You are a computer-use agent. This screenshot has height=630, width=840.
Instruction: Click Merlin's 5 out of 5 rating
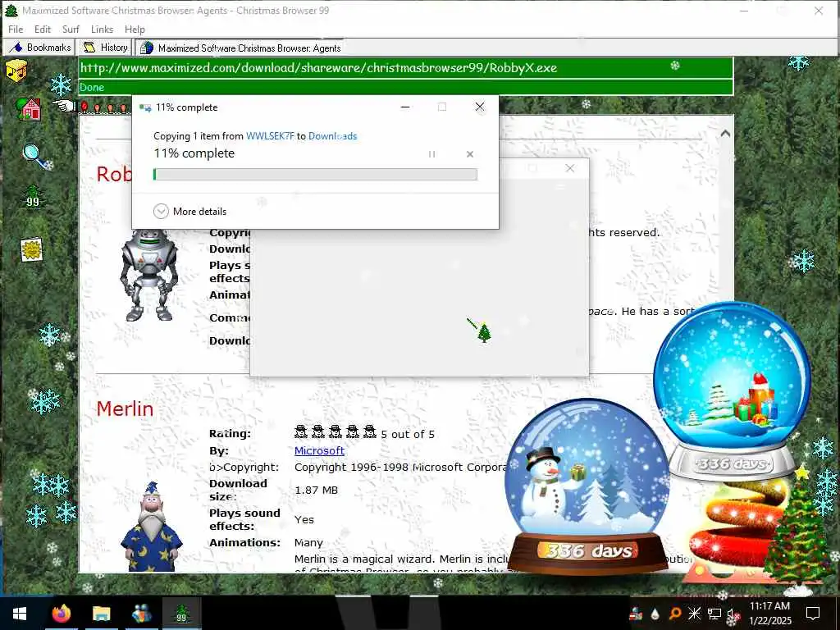click(x=364, y=433)
